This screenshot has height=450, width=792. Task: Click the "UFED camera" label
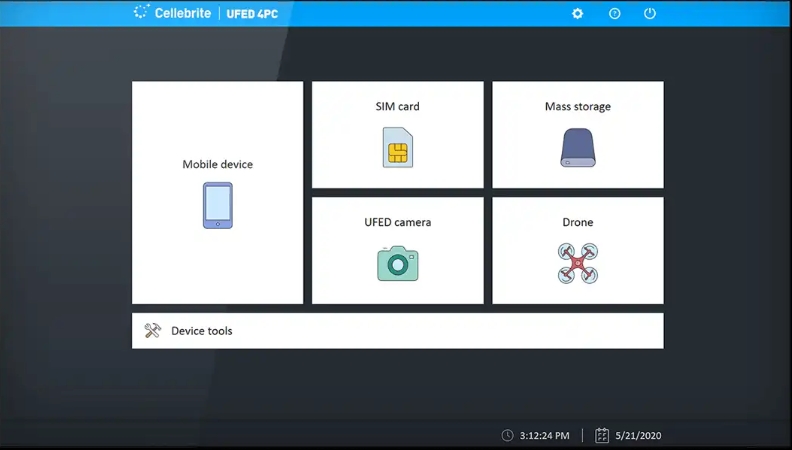398,222
